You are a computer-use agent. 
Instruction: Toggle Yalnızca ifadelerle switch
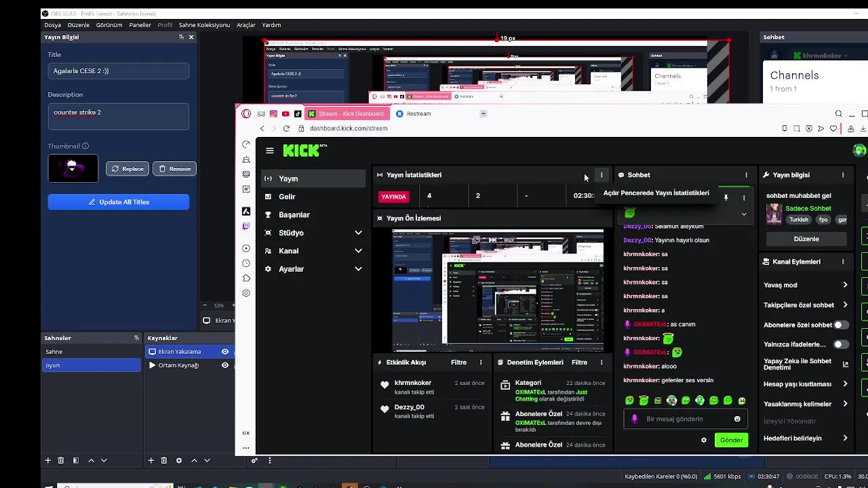[841, 344]
